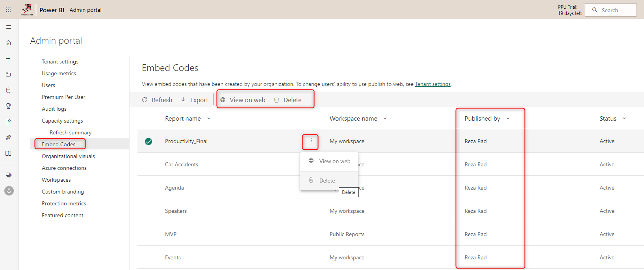644x270 pixels.
Task: Click the Refresh toolbar button
Action: click(157, 100)
